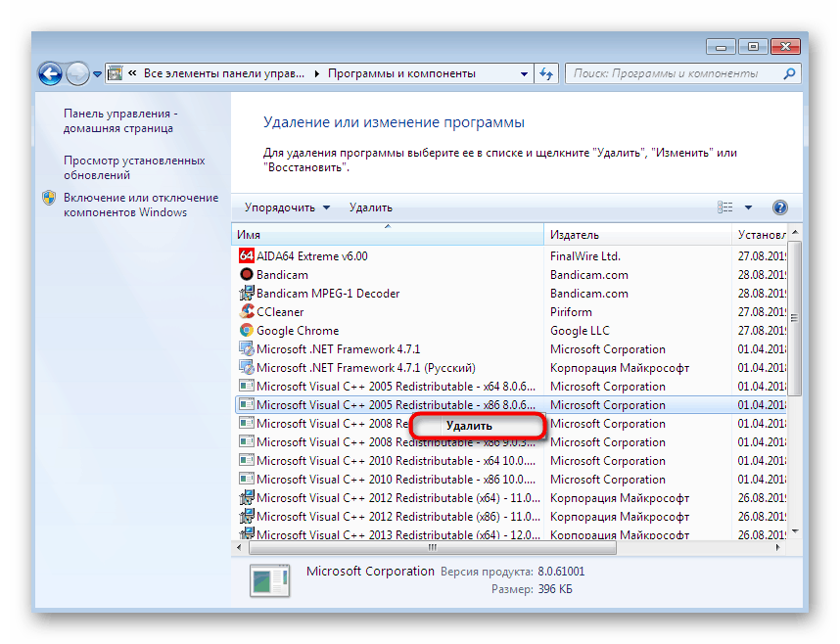Click the .NET Framework 4.7.1 icon

click(x=246, y=349)
